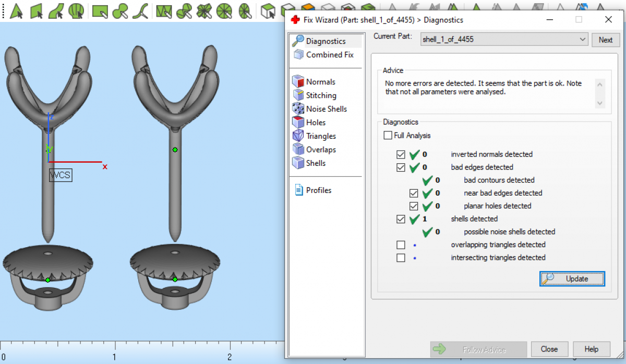Screen dimensions: 626x364
Task: Pick the rectangle mark tool icon
Action: (99, 10)
